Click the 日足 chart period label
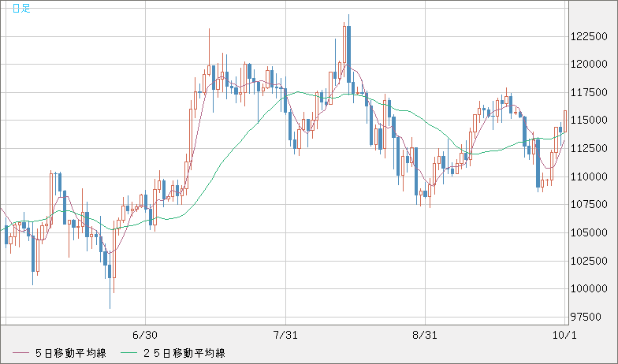 pos(20,8)
